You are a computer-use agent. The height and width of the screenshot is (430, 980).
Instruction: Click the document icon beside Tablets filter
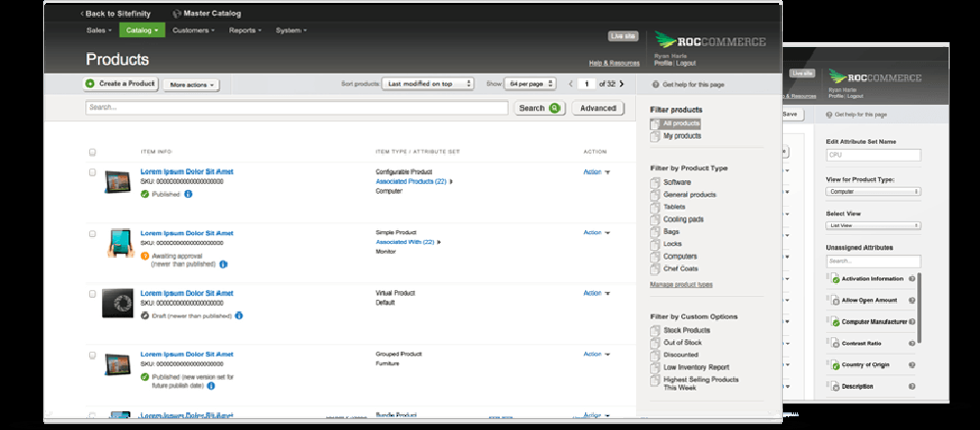[655, 207]
